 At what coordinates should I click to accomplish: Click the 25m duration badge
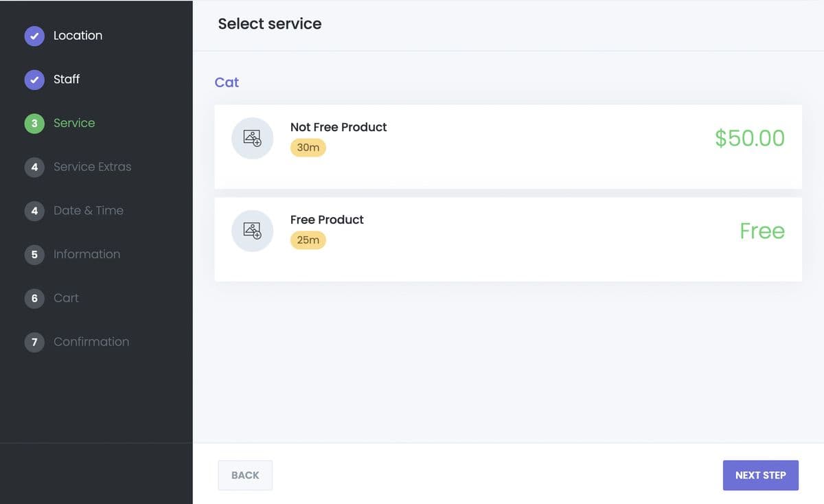[308, 240]
